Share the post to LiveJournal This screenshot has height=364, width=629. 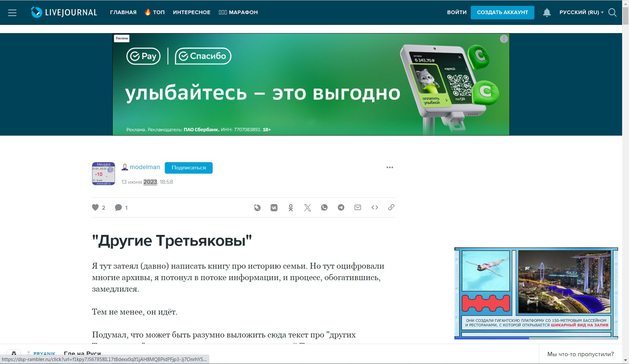point(257,207)
